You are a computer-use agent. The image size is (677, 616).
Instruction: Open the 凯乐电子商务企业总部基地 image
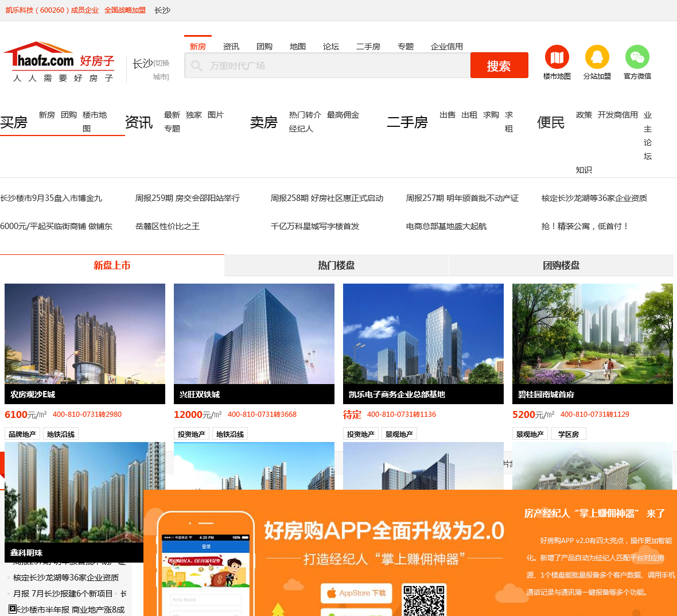pos(423,334)
